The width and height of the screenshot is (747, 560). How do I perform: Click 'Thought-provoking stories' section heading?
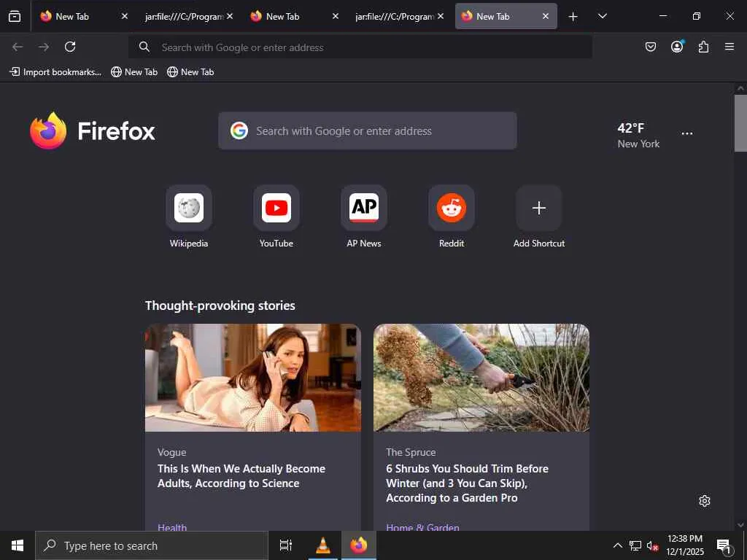click(220, 306)
